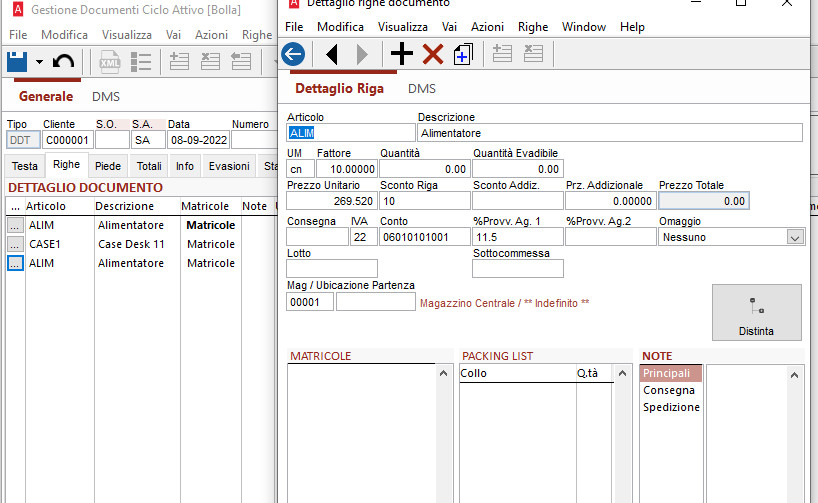This screenshot has width=818, height=503.
Task: Click the undo arrow icon
Action: (x=63, y=62)
